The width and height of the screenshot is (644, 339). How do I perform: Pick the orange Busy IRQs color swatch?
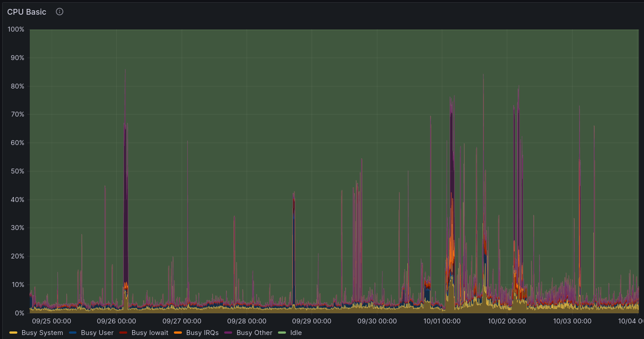tap(178, 333)
